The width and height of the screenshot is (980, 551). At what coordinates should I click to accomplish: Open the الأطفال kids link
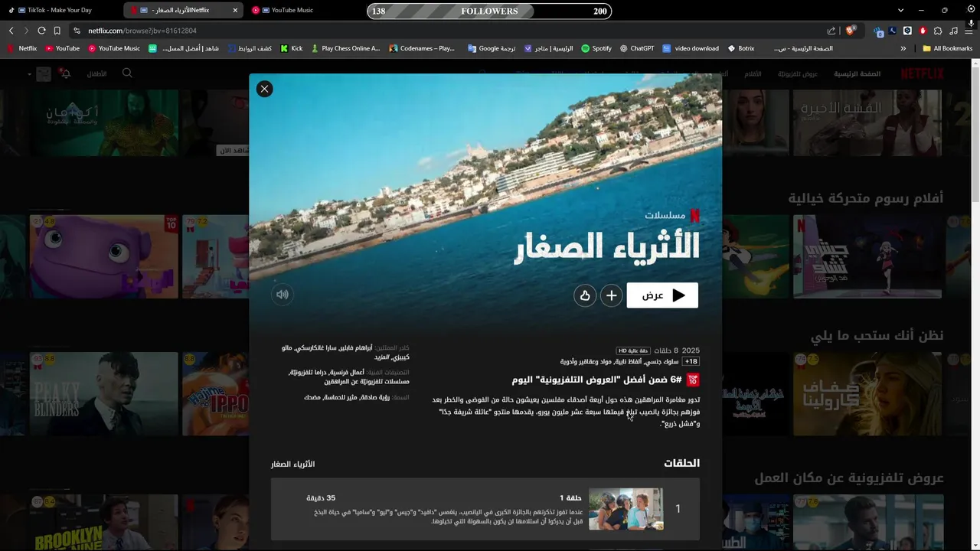coord(96,74)
